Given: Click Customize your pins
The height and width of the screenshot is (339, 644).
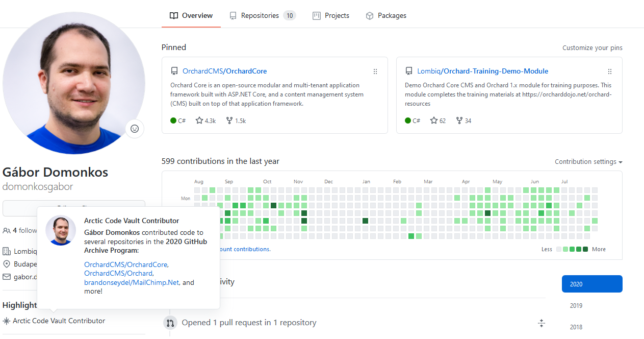Looking at the screenshot, I should (593, 47).
